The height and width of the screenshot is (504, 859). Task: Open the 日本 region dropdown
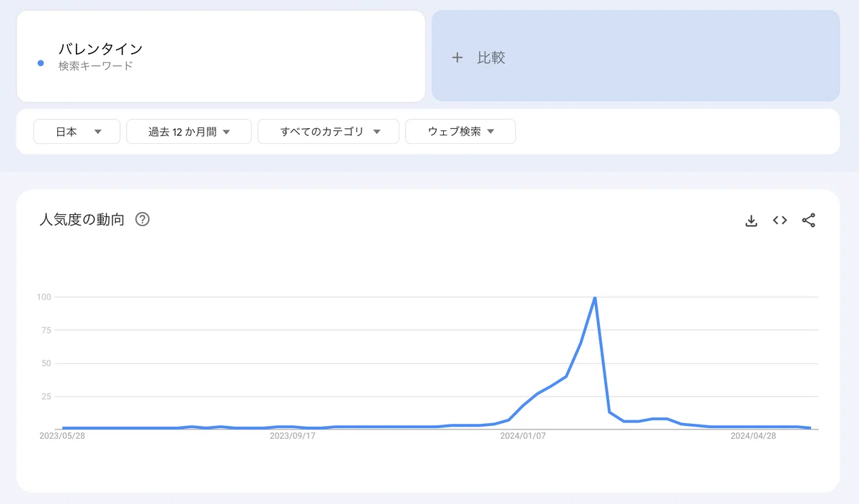click(x=77, y=132)
